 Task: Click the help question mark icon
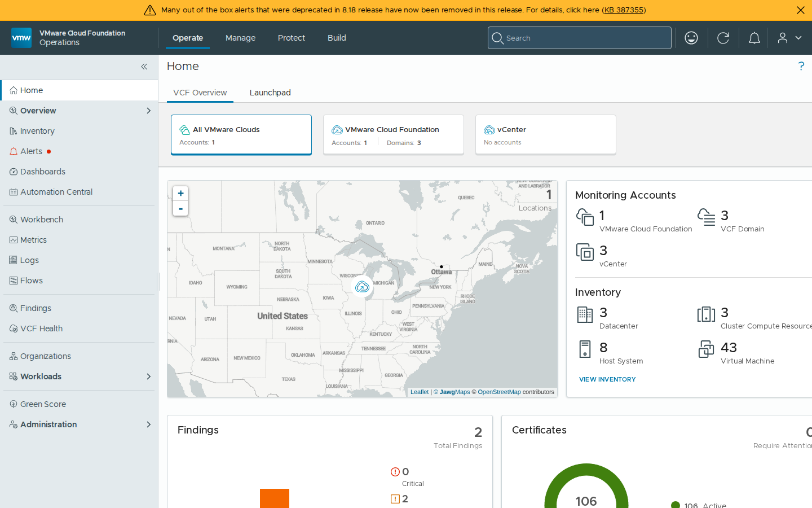coord(801,66)
